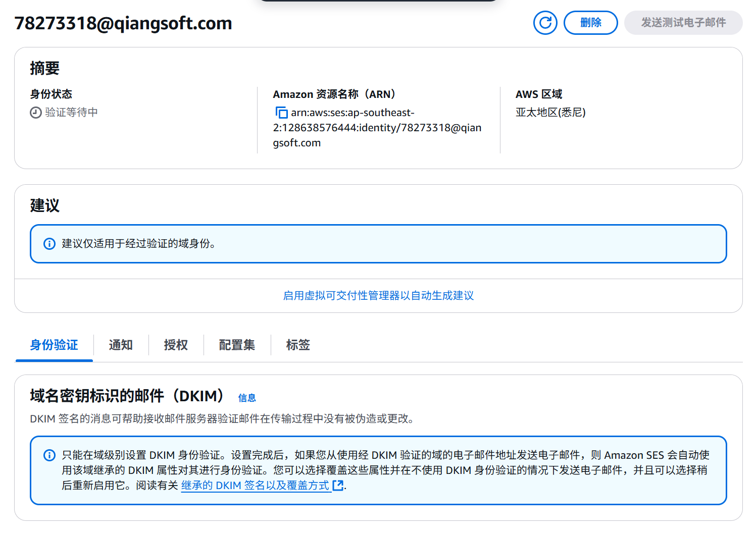This screenshot has height=534, width=756.
Task: Click the 发送测试电子邮件 button
Action: pos(683,23)
